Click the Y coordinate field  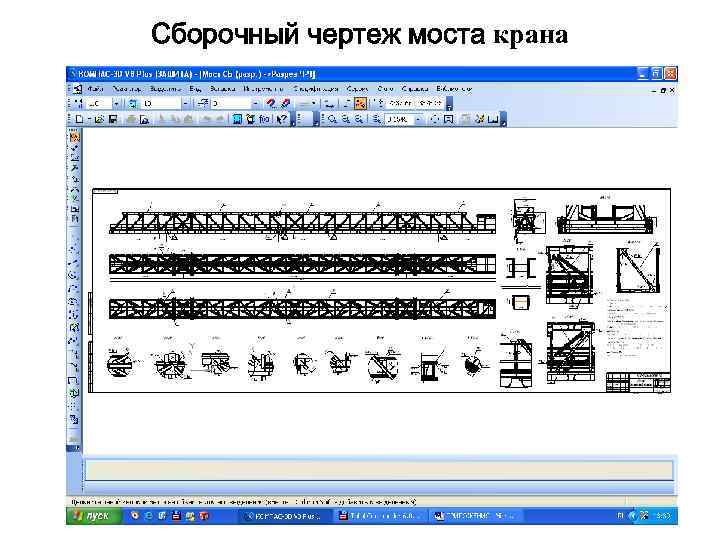[x=429, y=104]
